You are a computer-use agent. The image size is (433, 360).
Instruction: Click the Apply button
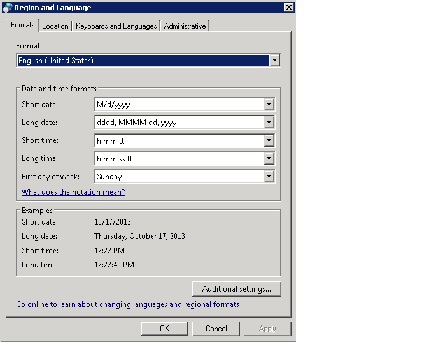(268, 329)
